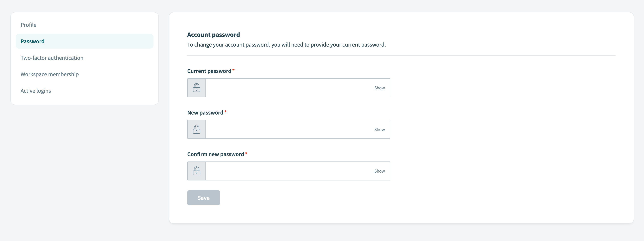The height and width of the screenshot is (241, 644).
Task: Navigate to Two-factor authentication settings
Action: point(52,57)
